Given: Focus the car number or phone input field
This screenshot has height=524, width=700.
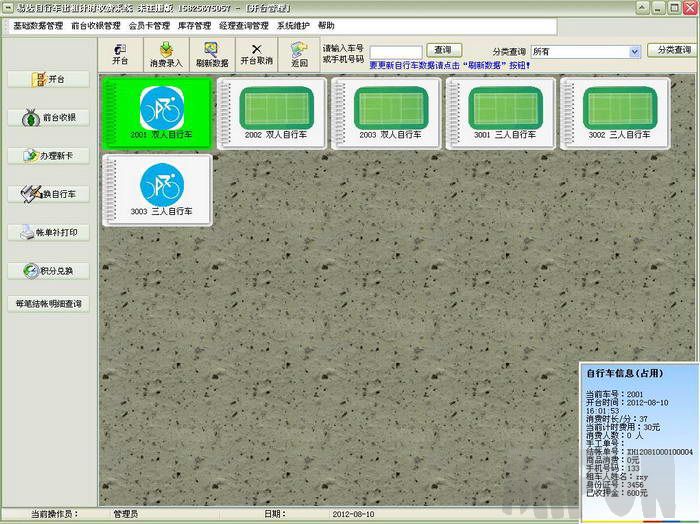Looking at the screenshot, I should tap(395, 51).
